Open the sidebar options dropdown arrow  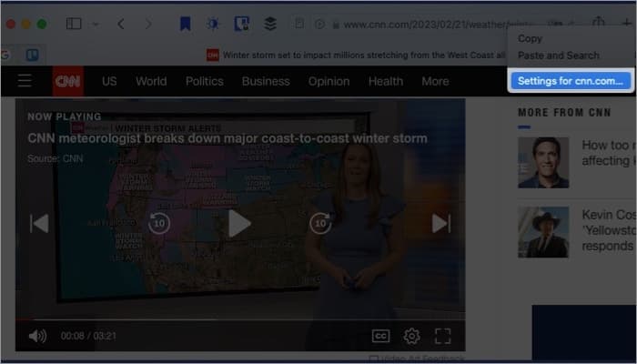coord(96,25)
